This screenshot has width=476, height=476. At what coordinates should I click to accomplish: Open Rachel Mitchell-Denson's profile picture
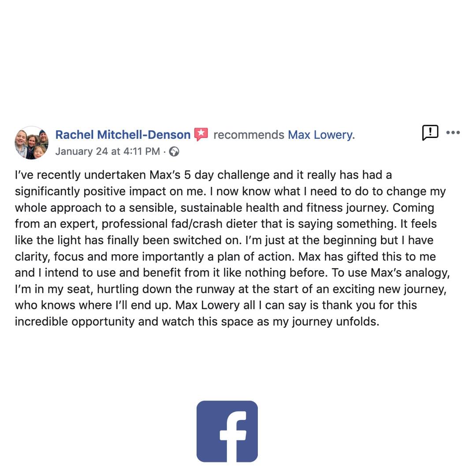32,143
